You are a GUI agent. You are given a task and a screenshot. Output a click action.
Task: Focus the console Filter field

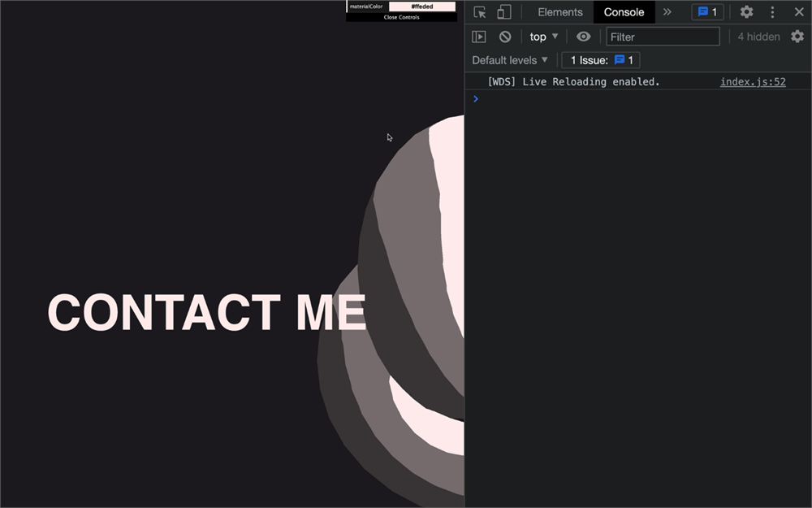coord(663,37)
